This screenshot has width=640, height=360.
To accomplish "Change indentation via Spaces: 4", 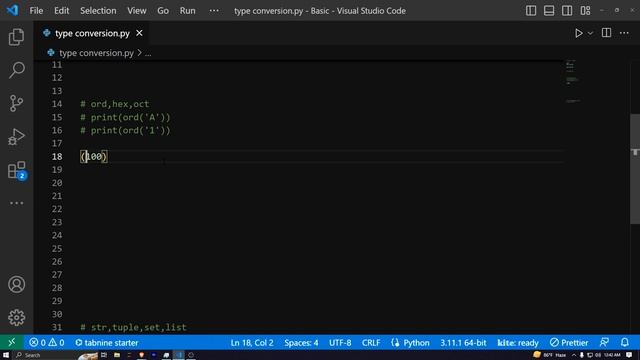I will (301, 342).
